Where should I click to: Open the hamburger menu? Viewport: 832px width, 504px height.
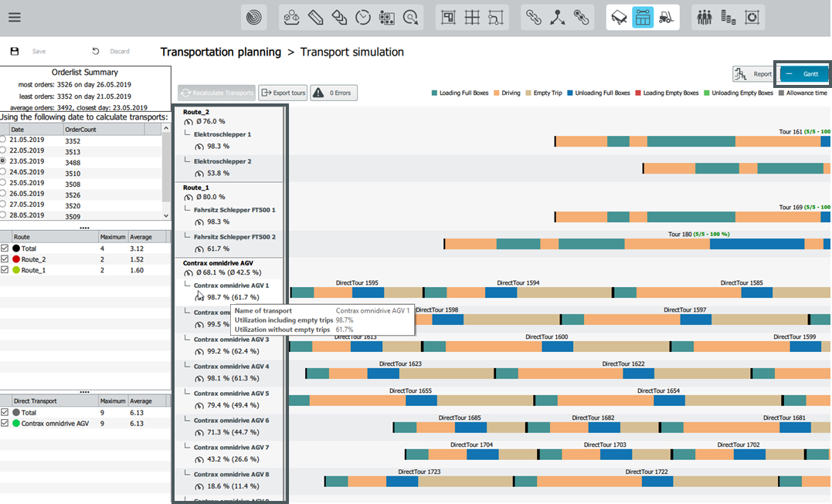[x=15, y=18]
